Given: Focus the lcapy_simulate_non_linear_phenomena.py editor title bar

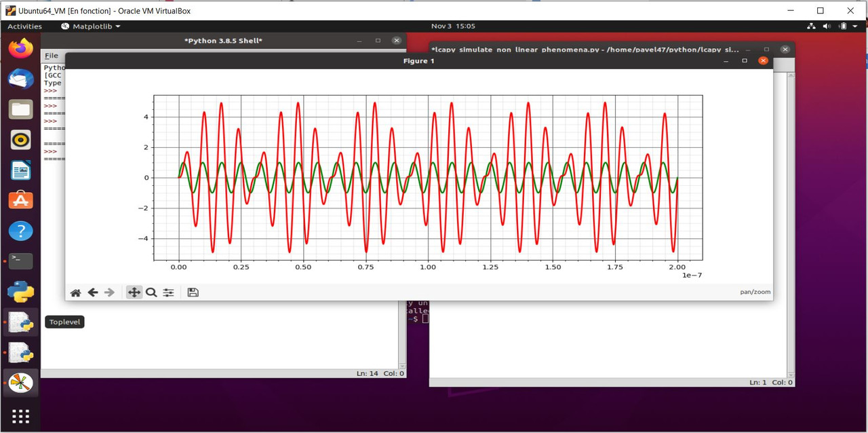Looking at the screenshot, I should (x=585, y=50).
